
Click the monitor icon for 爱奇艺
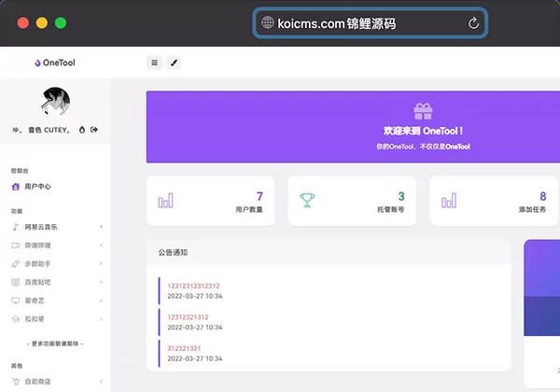[x=15, y=301]
